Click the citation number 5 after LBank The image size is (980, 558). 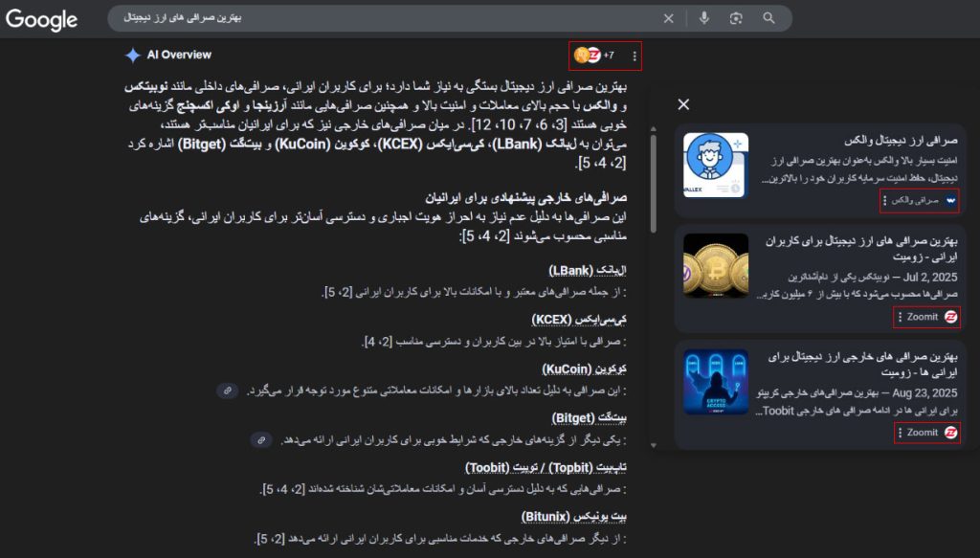click(330, 290)
